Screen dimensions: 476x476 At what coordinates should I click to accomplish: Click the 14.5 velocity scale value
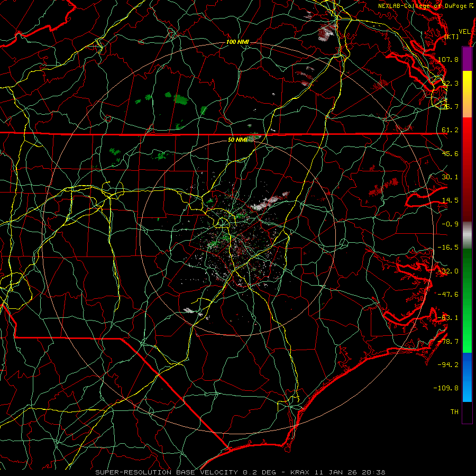(x=450, y=200)
